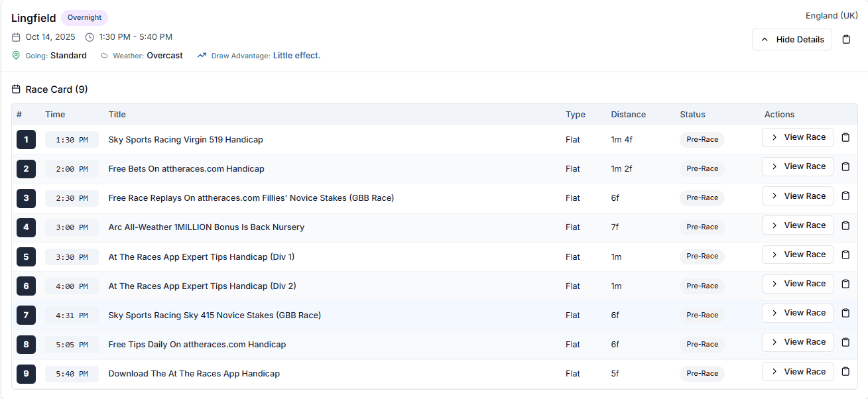Select race number 7 badge
This screenshot has height=399, width=868.
(x=26, y=315)
